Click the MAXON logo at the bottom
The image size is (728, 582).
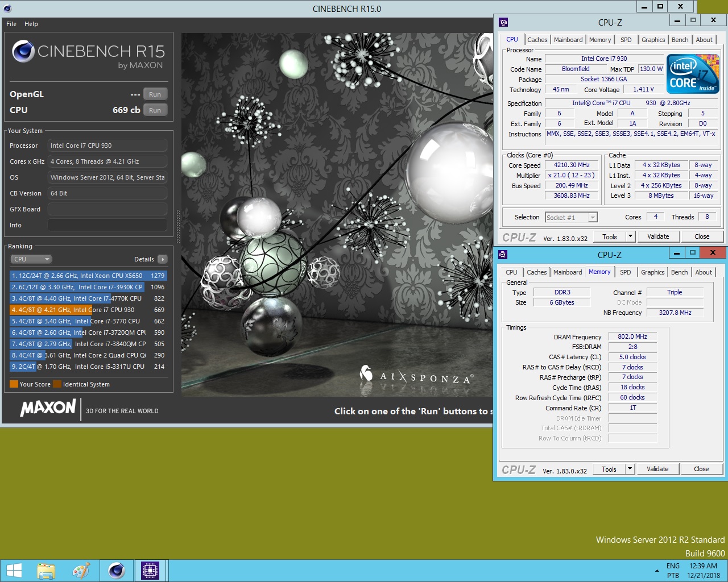48,408
